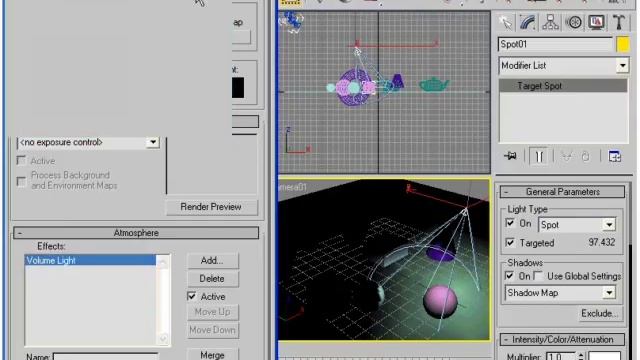Viewport: 640px width, 360px height.
Task: Click the Merge button
Action: [212, 355]
